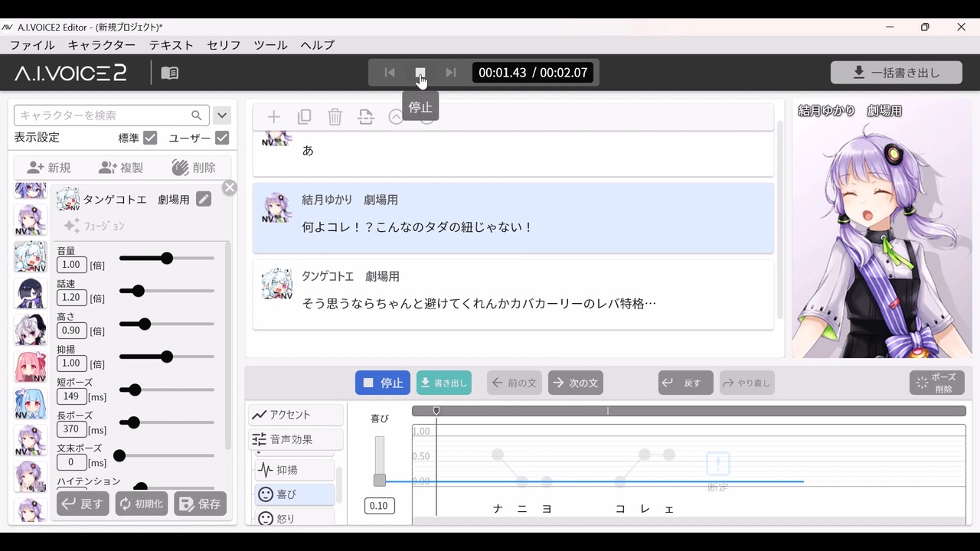The image size is (980, 551).
Task: Click the 一括書き出し batch export button
Action: pyautogui.click(x=897, y=73)
